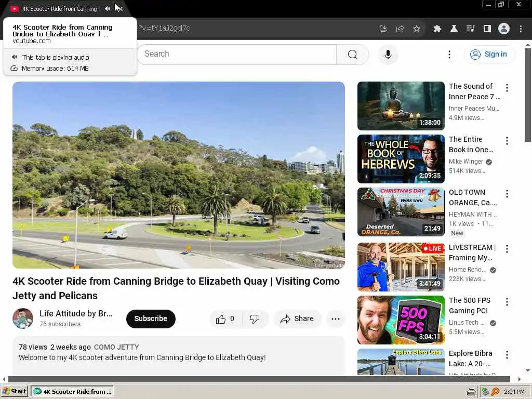Viewport: 532px width, 399px height.
Task: Click the vertical scrollbar down arrow
Action: 528,370
